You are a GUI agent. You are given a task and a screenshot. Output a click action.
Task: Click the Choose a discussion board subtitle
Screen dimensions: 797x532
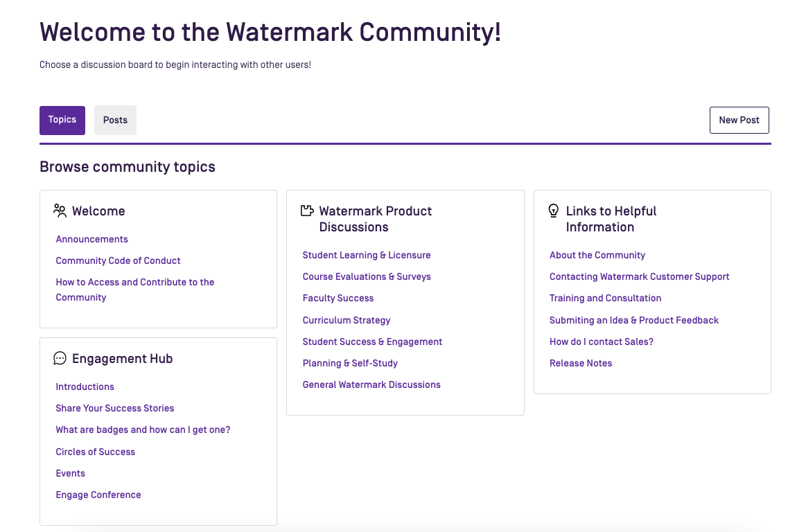[175, 64]
